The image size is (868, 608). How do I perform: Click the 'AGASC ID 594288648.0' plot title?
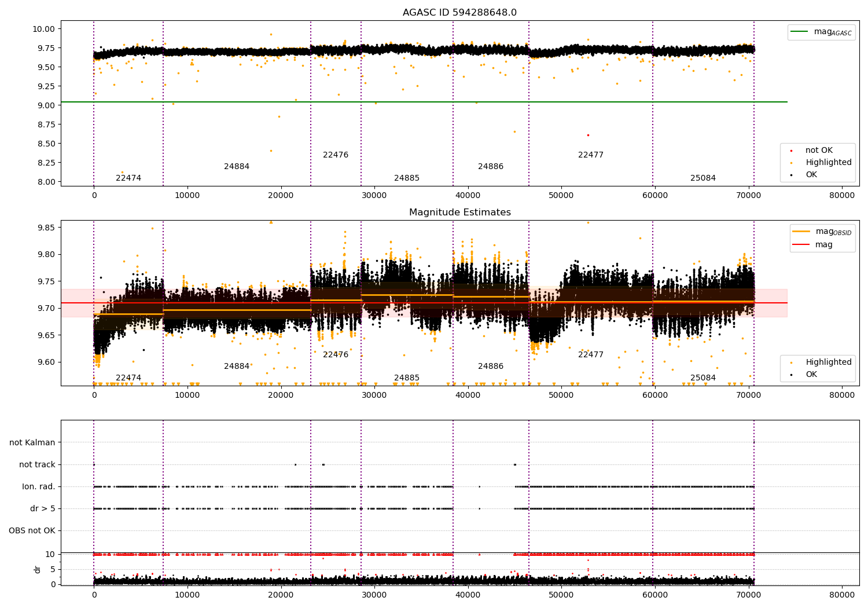pos(459,13)
